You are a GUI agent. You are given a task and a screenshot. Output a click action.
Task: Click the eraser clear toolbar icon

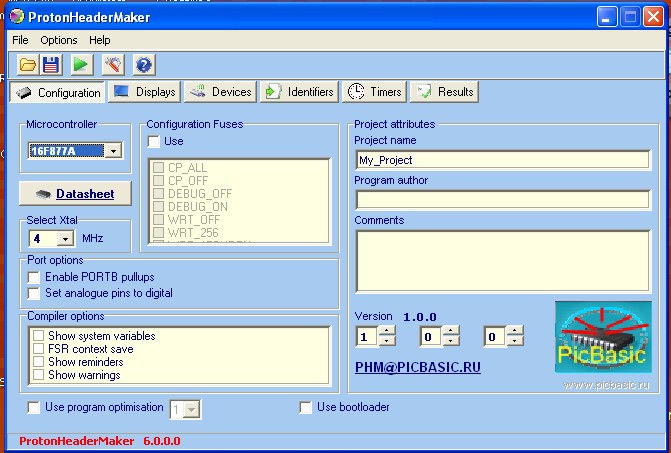pos(113,65)
